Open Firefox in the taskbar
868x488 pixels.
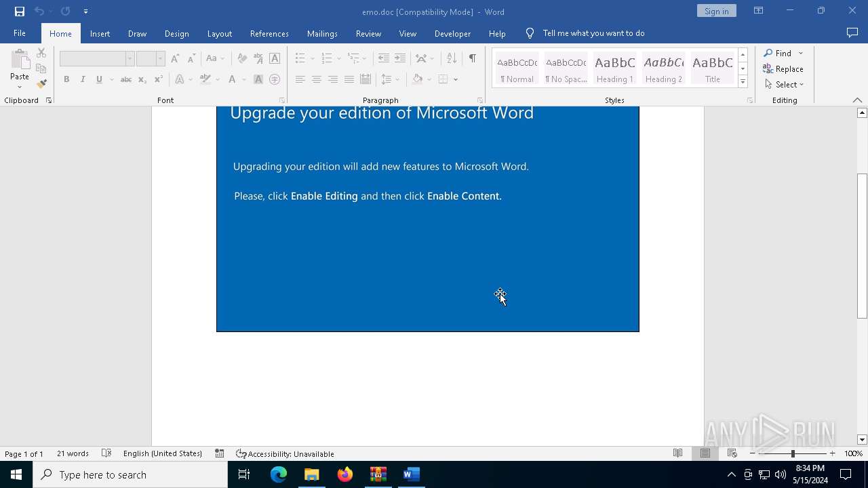345,474
